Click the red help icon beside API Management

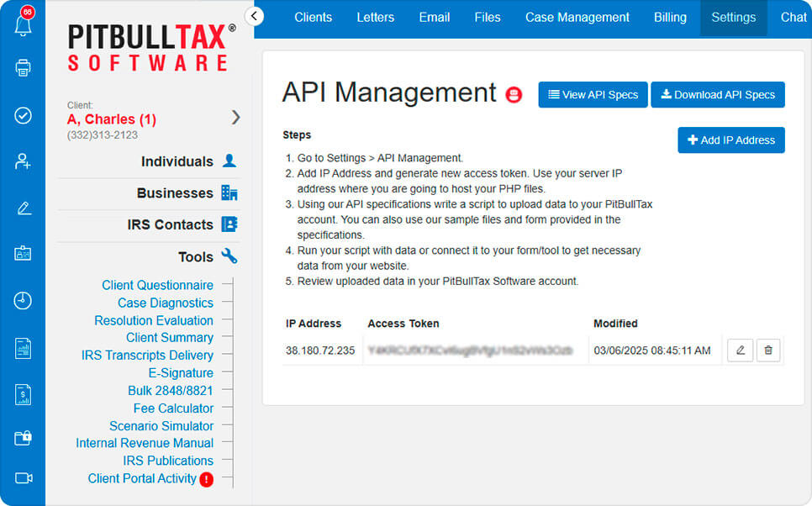coord(514,95)
